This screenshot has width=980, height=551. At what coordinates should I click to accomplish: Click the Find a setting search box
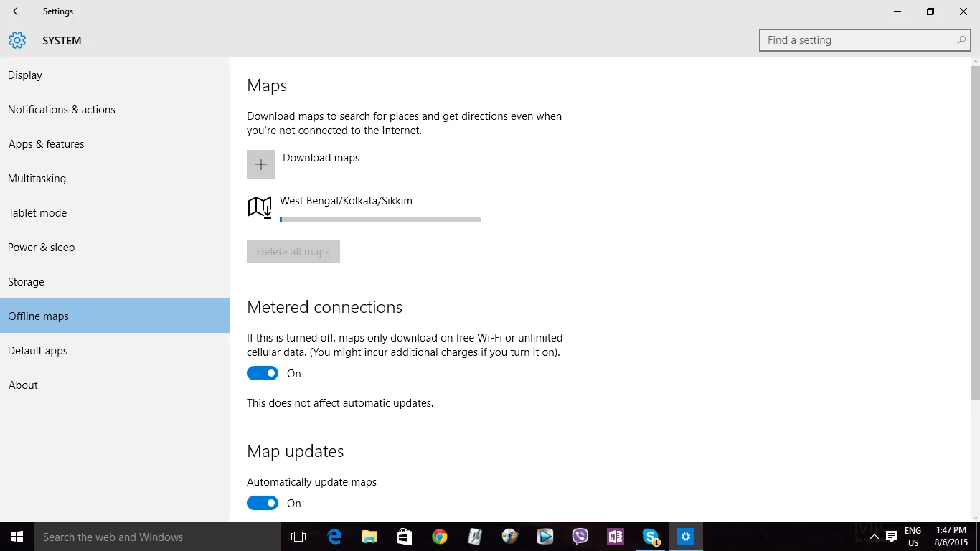point(864,40)
